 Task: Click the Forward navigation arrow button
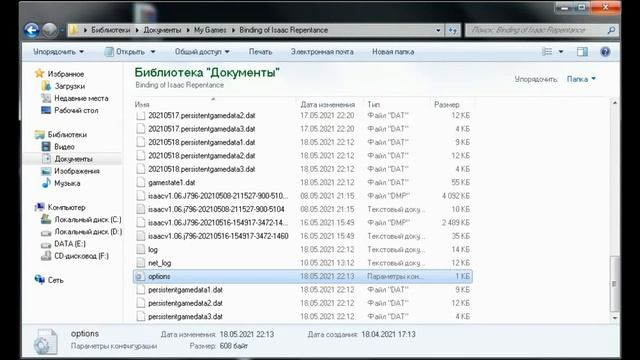coord(50,30)
